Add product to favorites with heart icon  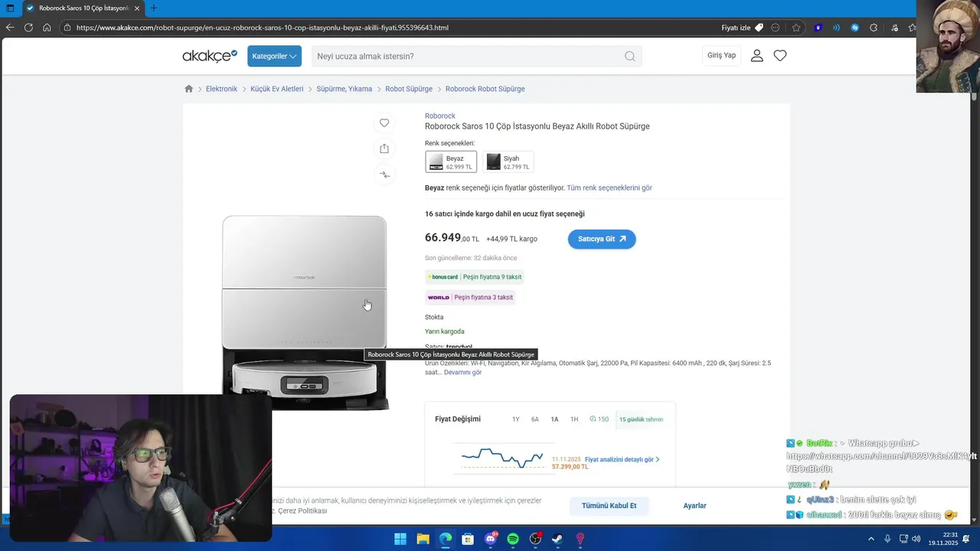(x=384, y=122)
